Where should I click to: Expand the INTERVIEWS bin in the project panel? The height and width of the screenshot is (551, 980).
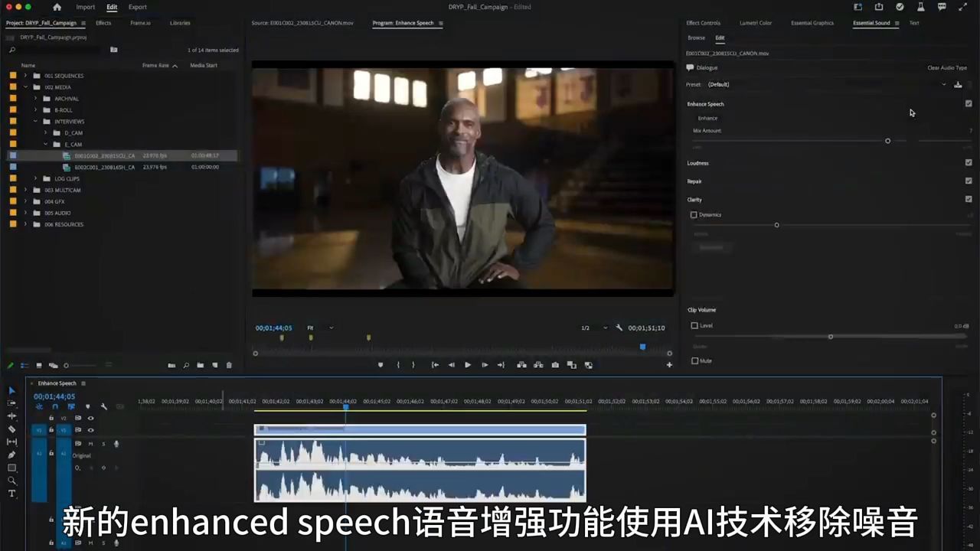coord(36,121)
